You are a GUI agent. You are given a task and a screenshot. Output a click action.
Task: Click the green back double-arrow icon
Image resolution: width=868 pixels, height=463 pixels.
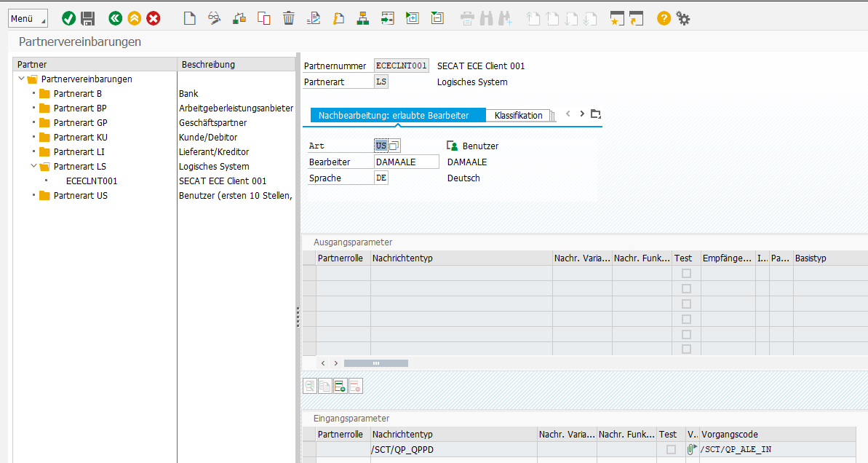tap(115, 19)
